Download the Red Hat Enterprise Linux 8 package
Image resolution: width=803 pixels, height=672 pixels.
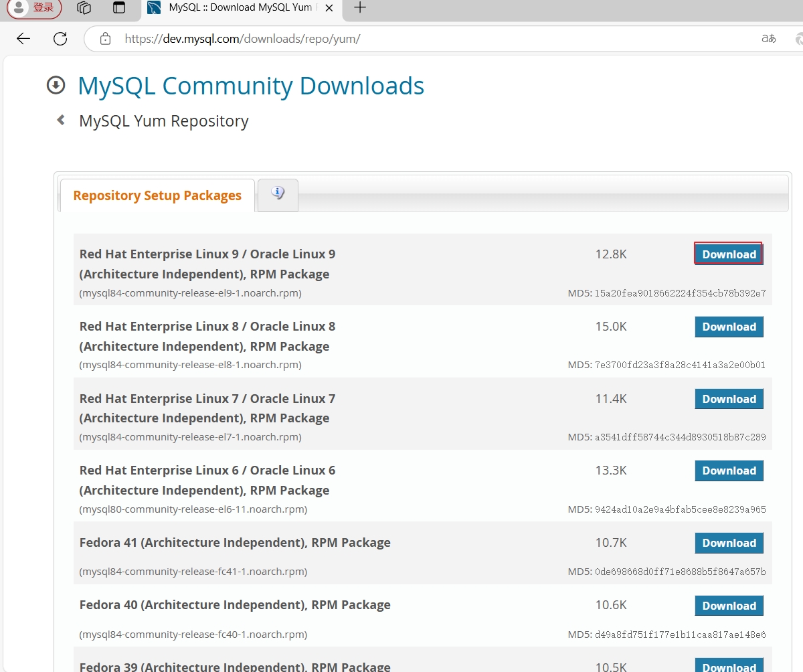tap(729, 327)
